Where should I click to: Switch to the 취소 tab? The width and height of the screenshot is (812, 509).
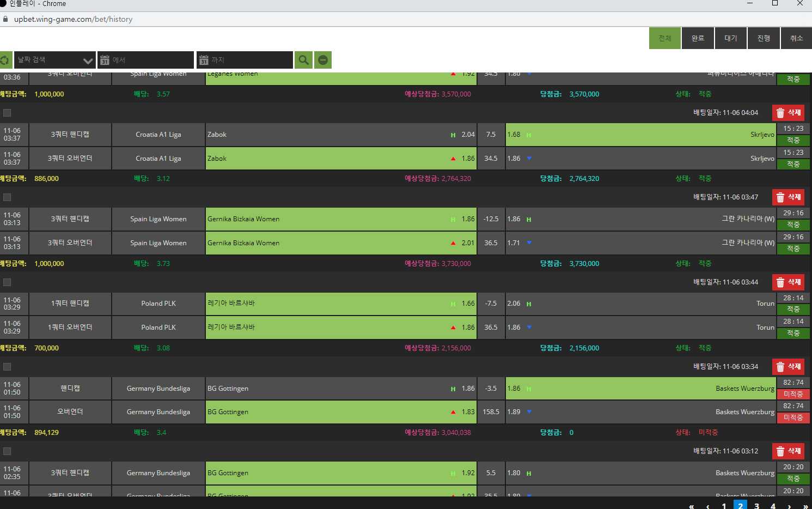pos(796,38)
